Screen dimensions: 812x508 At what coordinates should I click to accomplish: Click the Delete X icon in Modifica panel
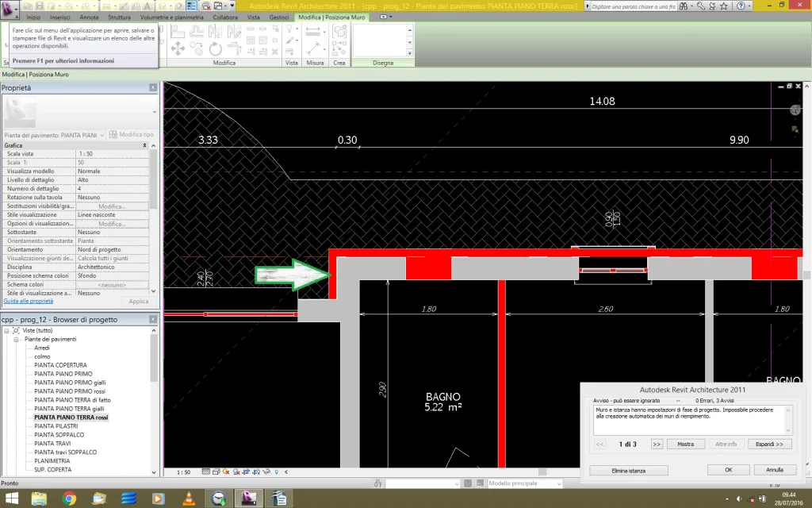(275, 52)
